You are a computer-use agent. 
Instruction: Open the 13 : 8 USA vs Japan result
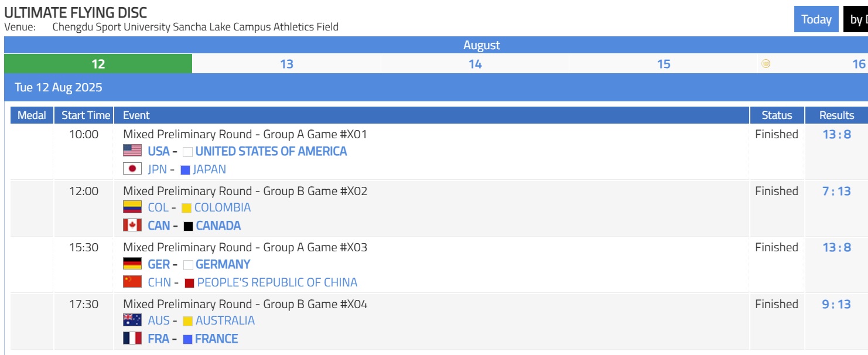(x=836, y=134)
